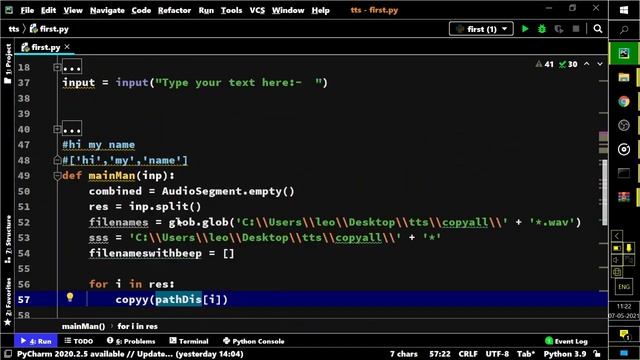Image resolution: width=640 pixels, height=360 pixels.
Task: Click mainMan() in the editor breadcrumbs
Action: click(83, 326)
